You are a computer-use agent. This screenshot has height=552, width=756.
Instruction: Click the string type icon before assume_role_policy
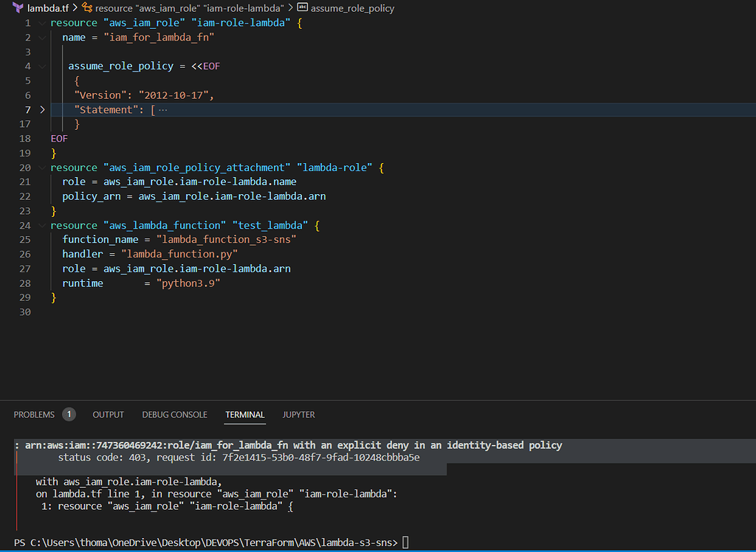302,8
